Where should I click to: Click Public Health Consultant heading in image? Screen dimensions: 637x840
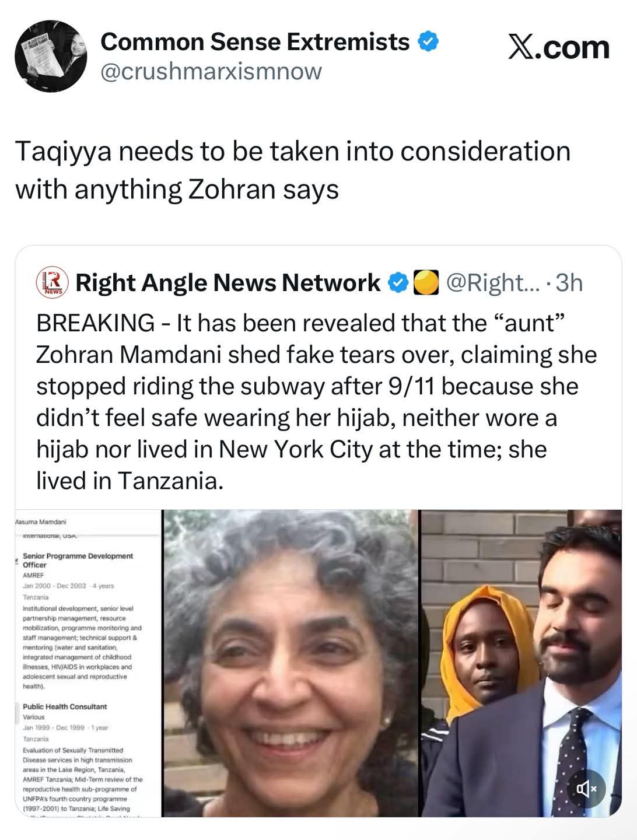(x=65, y=706)
